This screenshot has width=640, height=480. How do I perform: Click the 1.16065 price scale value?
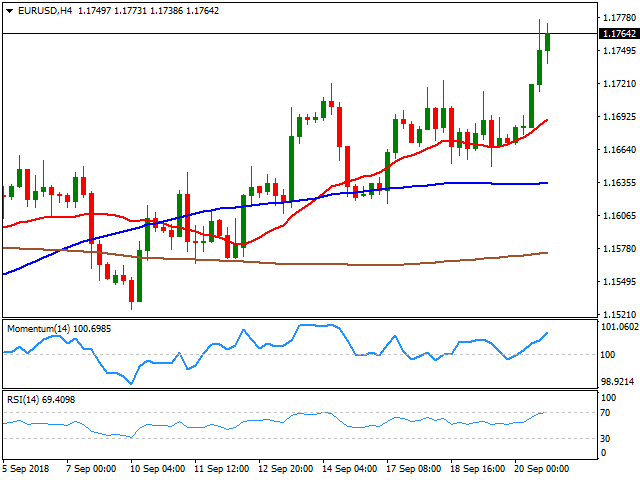[x=619, y=216]
